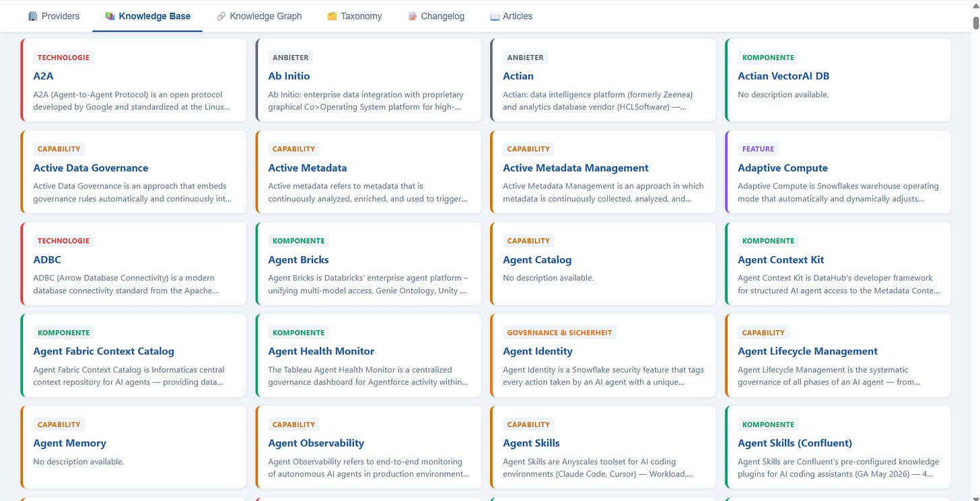
Task: Open the Agent Bricks entry
Action: (298, 260)
